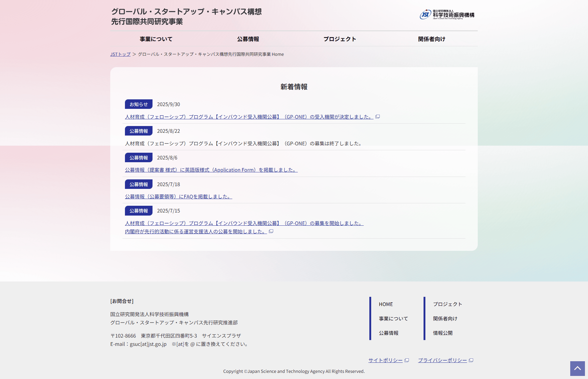
Task: Open the Application Form 英語版様式 news link
Action: click(x=211, y=170)
